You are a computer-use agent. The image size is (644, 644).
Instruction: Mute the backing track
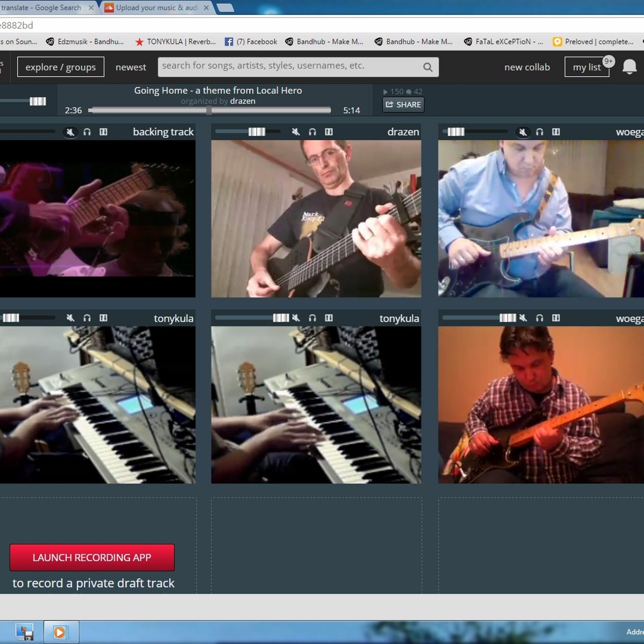tap(70, 132)
